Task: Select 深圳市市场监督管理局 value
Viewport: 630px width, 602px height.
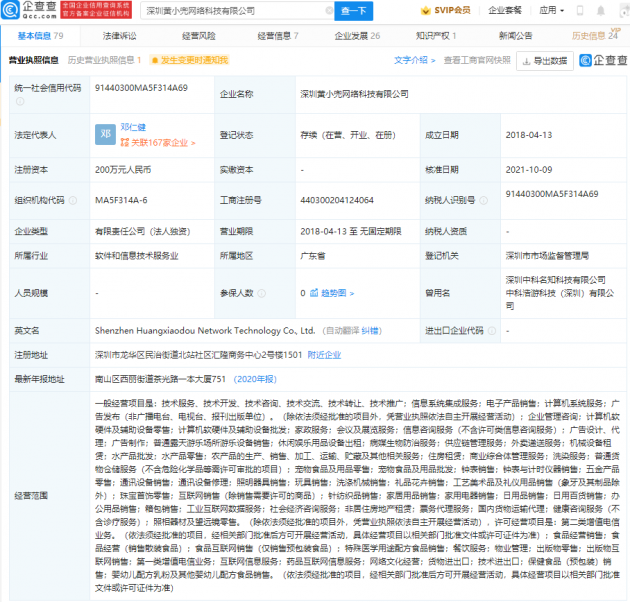Action: 547,256
